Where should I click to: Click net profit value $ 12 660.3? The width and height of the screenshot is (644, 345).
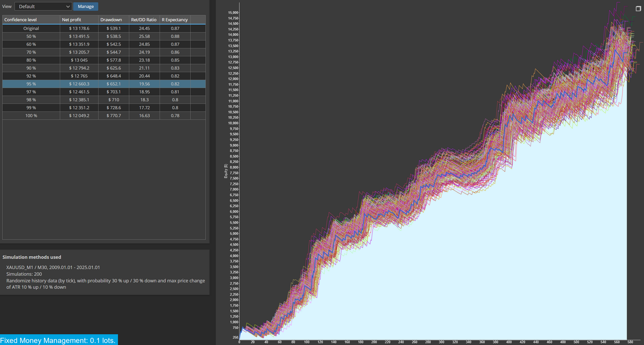tap(79, 84)
